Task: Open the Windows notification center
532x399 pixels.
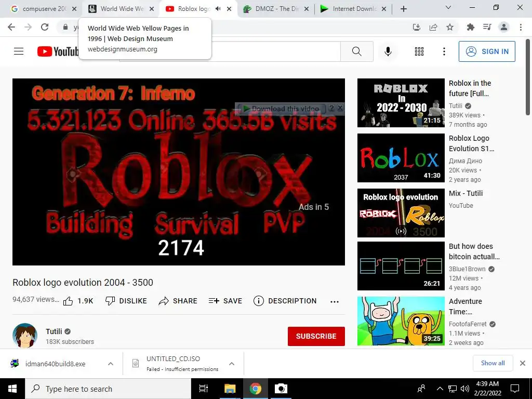Action: click(x=515, y=389)
